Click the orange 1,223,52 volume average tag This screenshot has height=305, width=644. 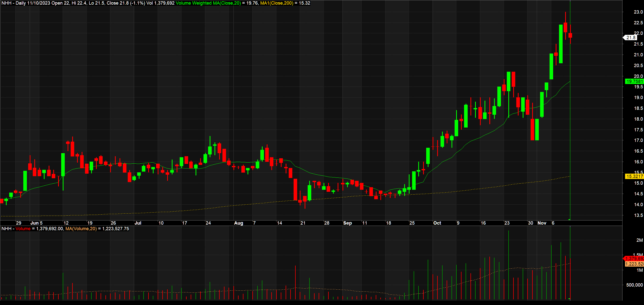pyautogui.click(x=634, y=264)
